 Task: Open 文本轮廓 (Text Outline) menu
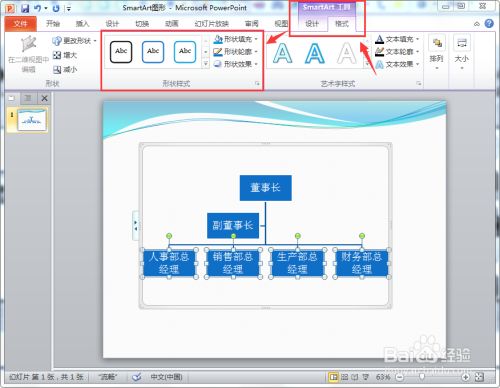point(397,51)
